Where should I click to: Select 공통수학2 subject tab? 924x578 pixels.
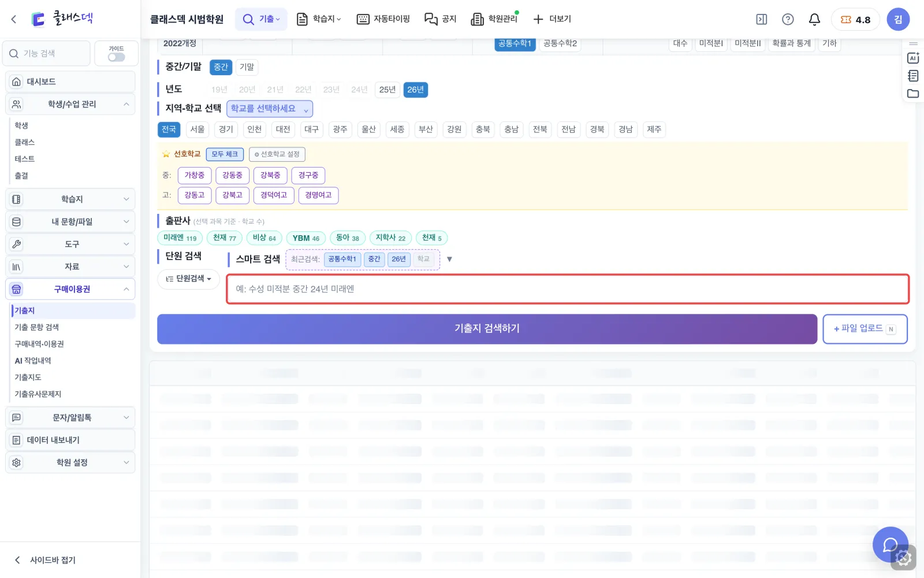(560, 43)
